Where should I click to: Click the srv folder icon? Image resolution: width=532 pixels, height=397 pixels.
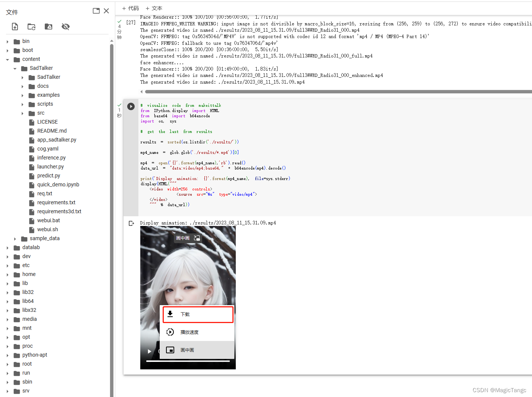tap(17, 391)
